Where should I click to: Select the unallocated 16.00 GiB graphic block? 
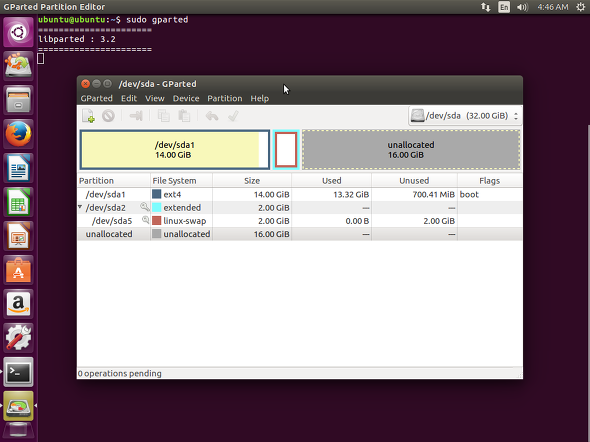click(411, 150)
